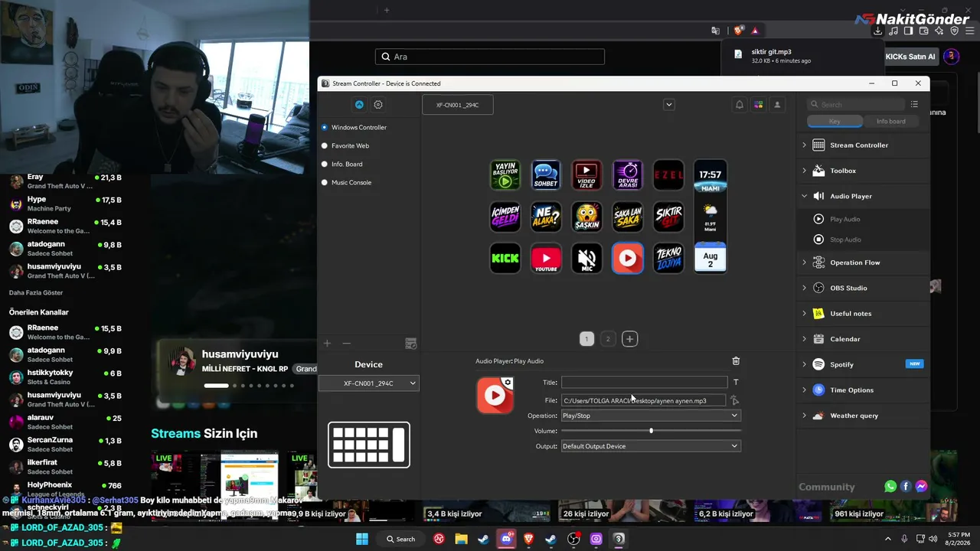The width and height of the screenshot is (980, 551).
Task: Delete the Audio Player action with trash icon
Action: 736,361
